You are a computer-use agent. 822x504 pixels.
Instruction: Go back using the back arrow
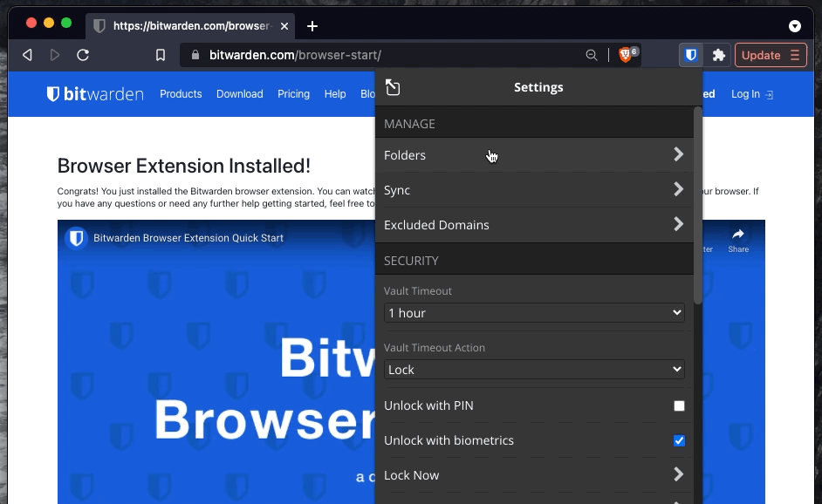[27, 55]
